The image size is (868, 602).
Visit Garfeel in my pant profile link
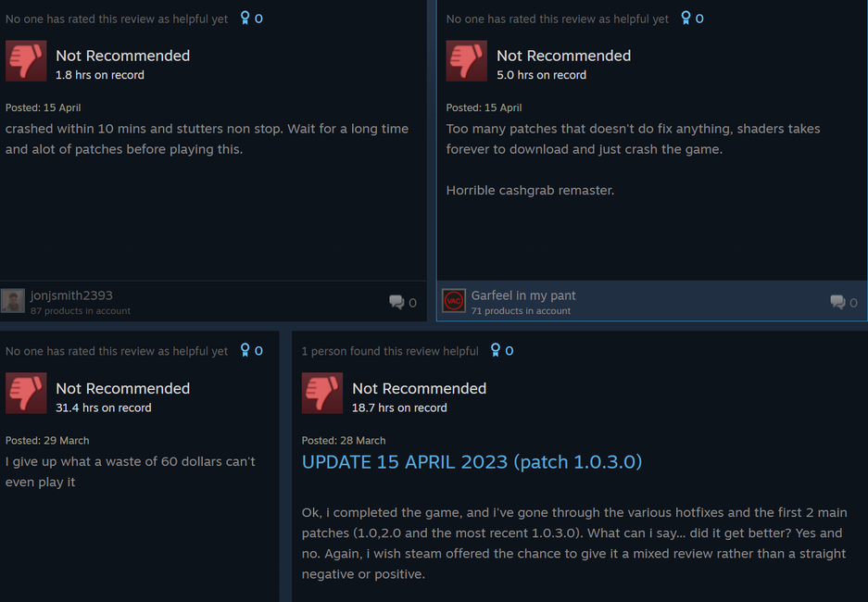tap(523, 295)
